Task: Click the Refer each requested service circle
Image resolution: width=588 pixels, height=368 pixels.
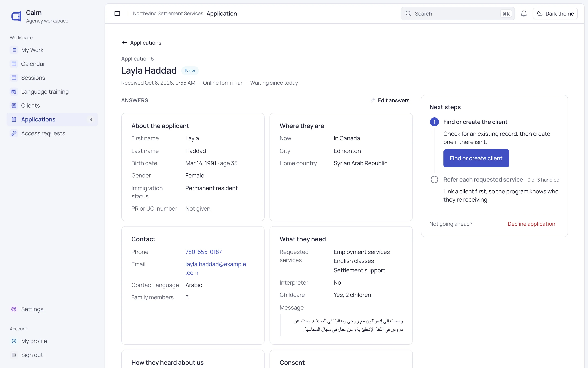Action: [x=434, y=180]
